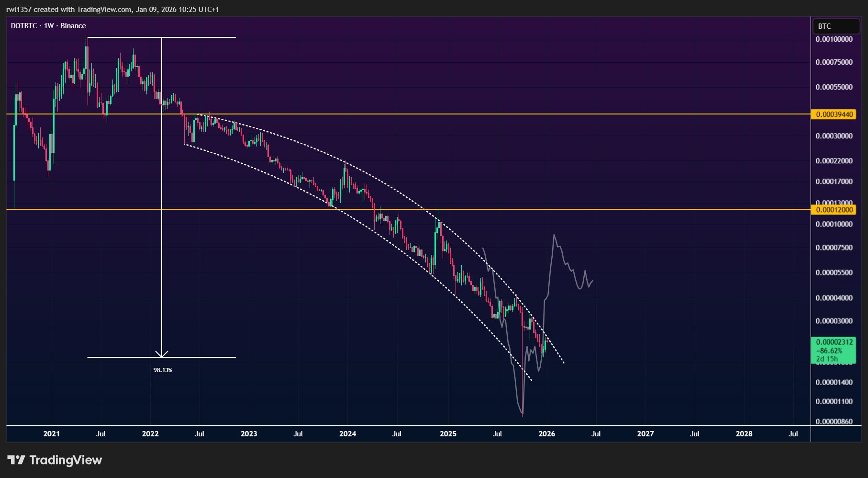Click 2028 on the time axis
Screen dimensions: 868x478
coord(744,434)
